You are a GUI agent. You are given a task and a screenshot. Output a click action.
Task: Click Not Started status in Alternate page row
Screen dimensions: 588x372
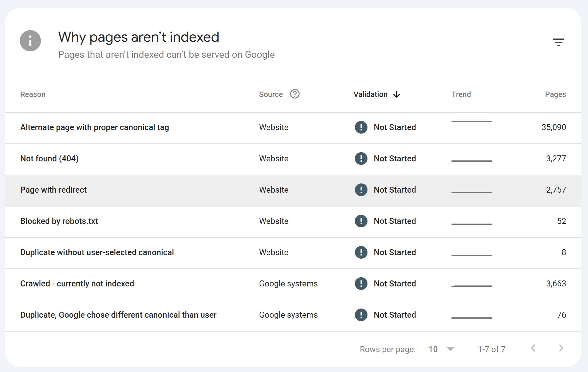395,127
